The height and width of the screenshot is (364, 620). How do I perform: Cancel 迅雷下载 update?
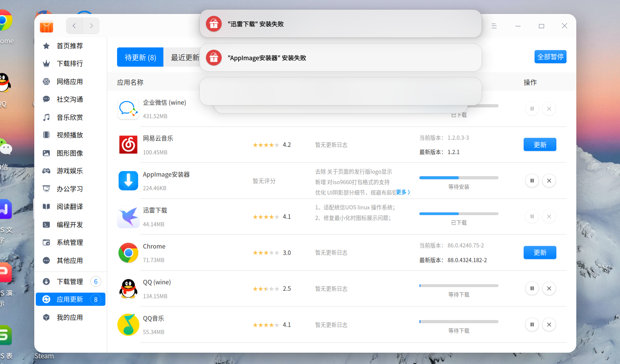tap(549, 216)
